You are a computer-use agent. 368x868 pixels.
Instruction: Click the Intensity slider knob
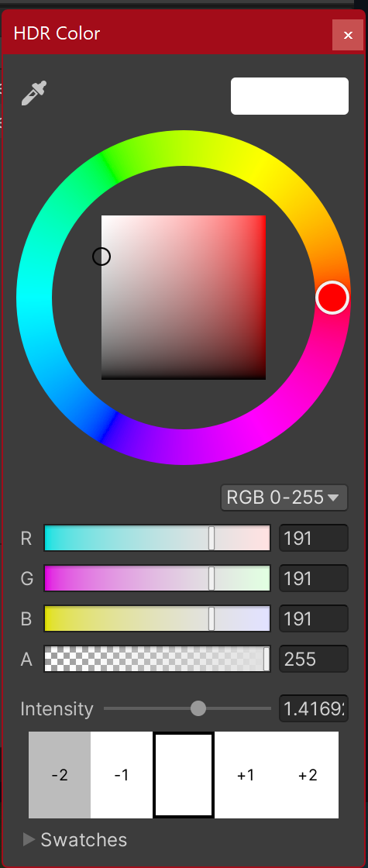tap(198, 708)
